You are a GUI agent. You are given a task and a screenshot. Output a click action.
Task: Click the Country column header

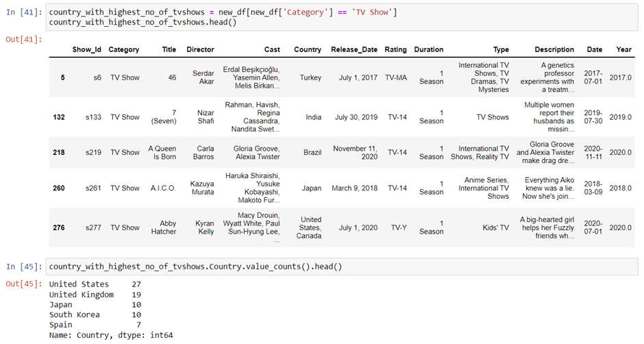[307, 50]
